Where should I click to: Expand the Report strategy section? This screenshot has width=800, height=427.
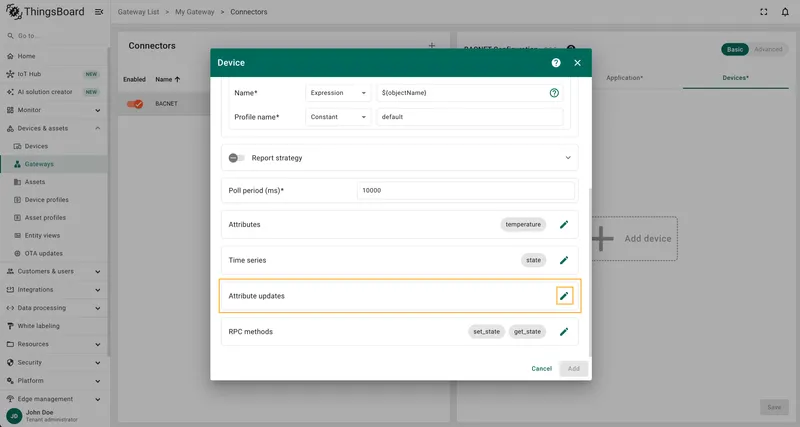click(x=568, y=158)
